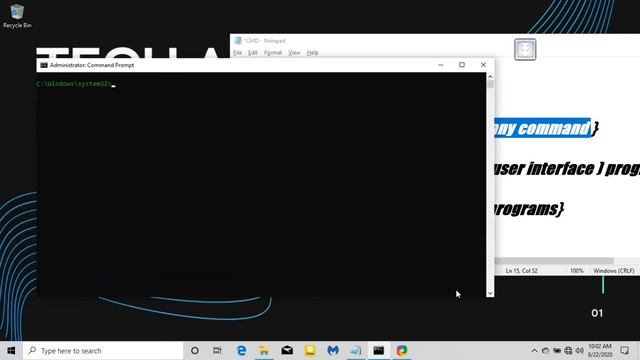This screenshot has width=640, height=360.
Task: Click the expand overlay icon over Notepad
Action: (525, 49)
